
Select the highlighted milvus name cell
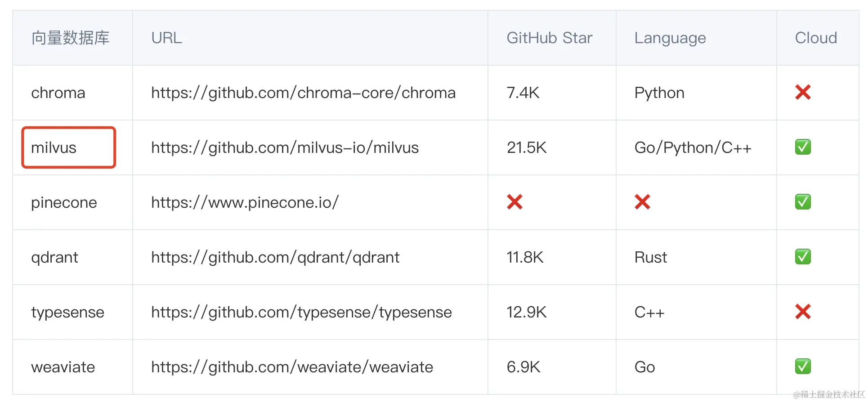[69, 147]
